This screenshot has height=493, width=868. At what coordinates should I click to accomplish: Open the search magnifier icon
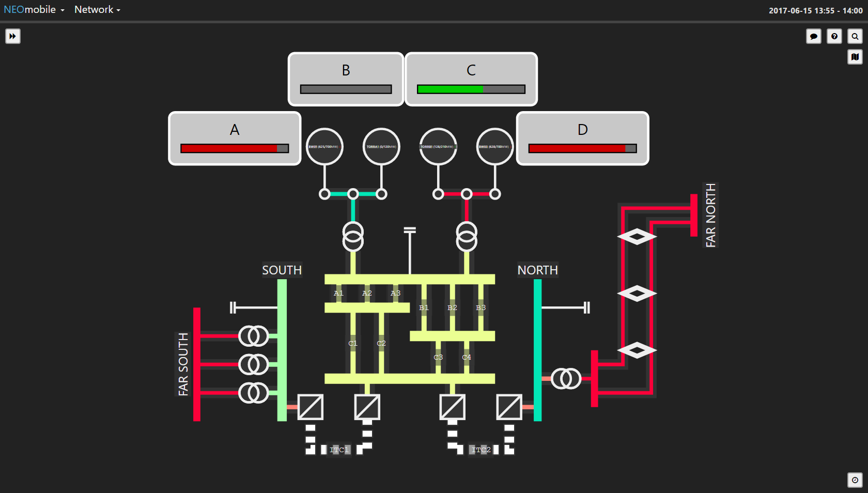coord(855,36)
